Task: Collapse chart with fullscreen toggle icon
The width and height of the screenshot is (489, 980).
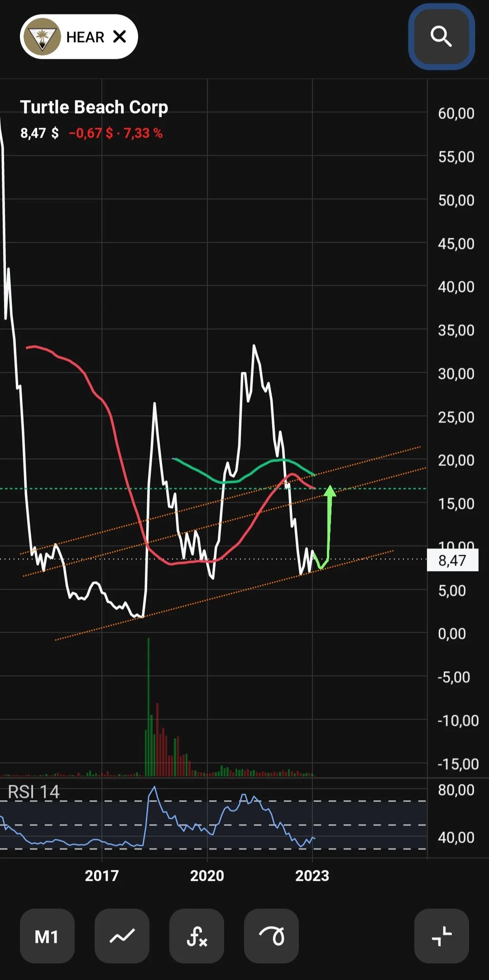Action: click(441, 936)
